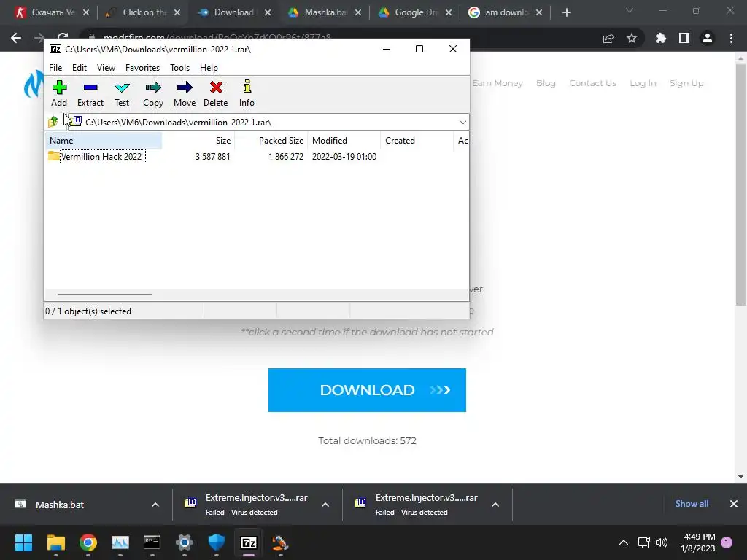The image size is (747, 560).
Task: Open the Windows Start menu
Action: 23,542
